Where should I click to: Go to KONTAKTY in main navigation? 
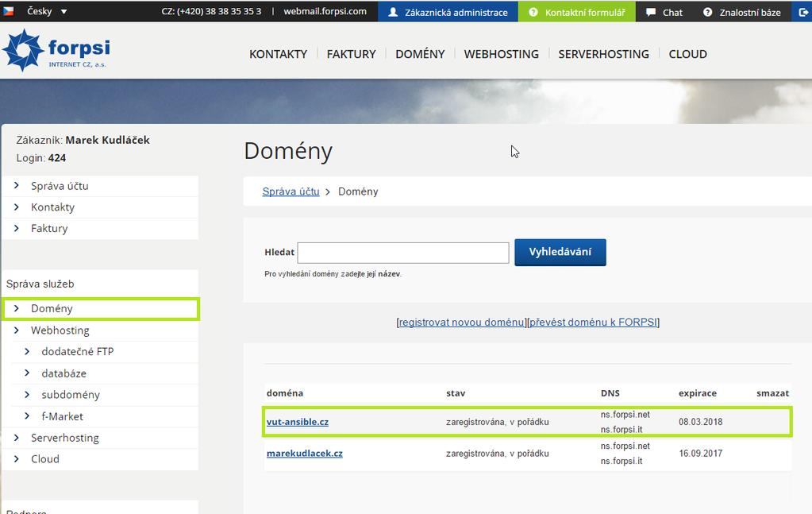tap(278, 54)
